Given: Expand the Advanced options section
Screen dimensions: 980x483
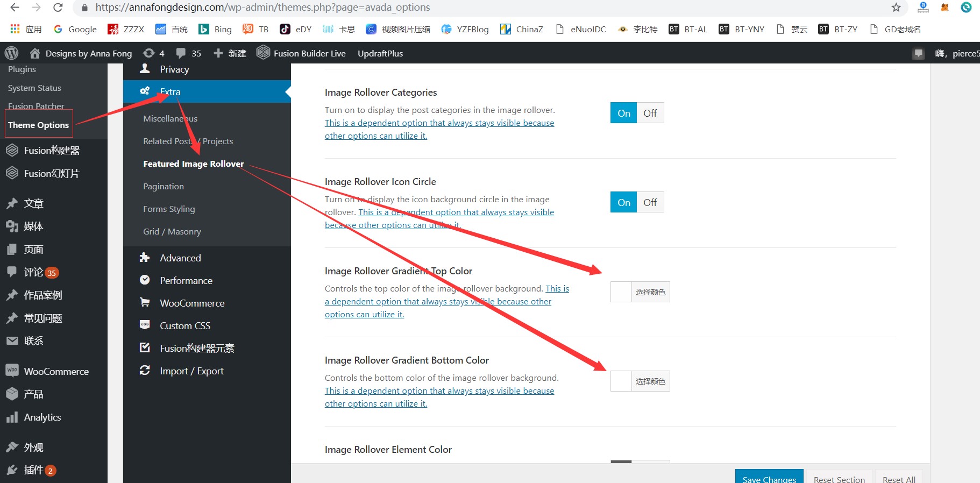Looking at the screenshot, I should click(x=180, y=258).
